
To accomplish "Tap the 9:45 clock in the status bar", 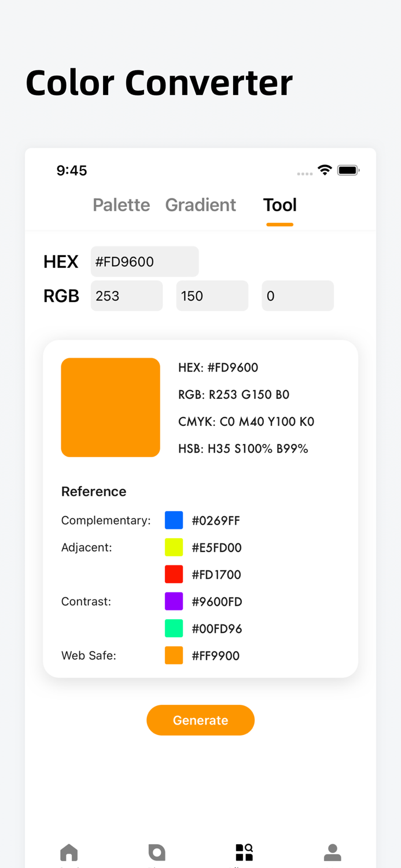I will (72, 170).
